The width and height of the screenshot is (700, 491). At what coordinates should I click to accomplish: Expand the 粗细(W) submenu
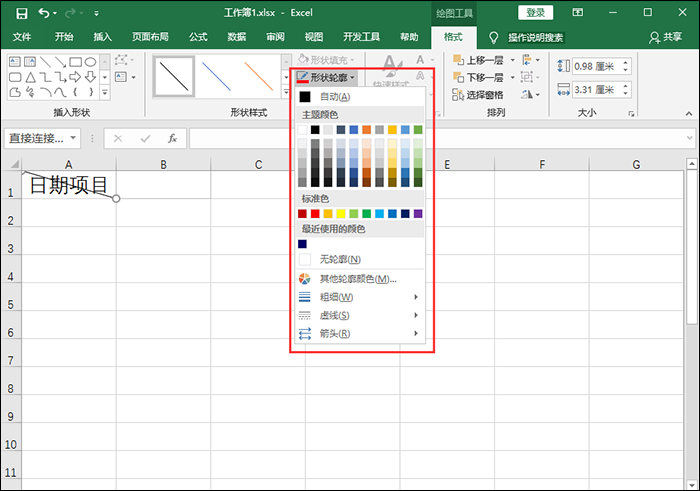[x=359, y=297]
